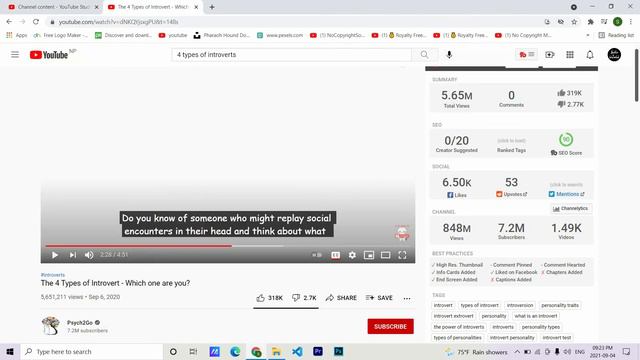Select the 'the power of introverts' tag chip

click(x=459, y=327)
